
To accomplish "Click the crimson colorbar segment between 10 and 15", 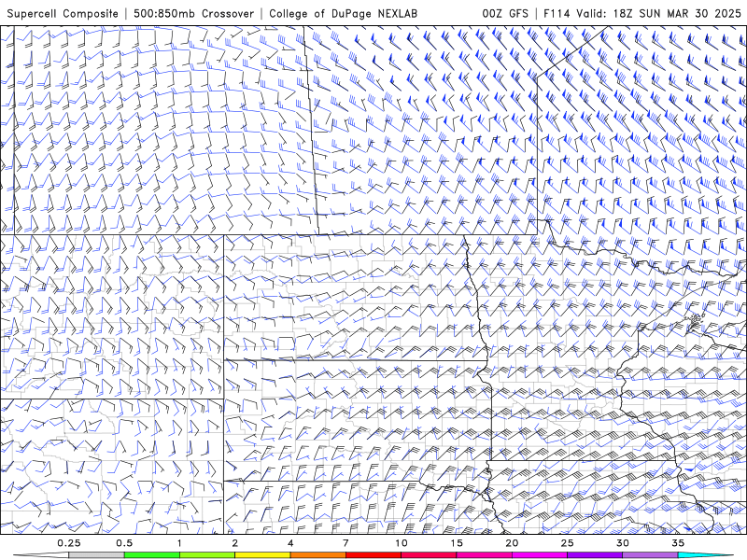I will point(429,555).
